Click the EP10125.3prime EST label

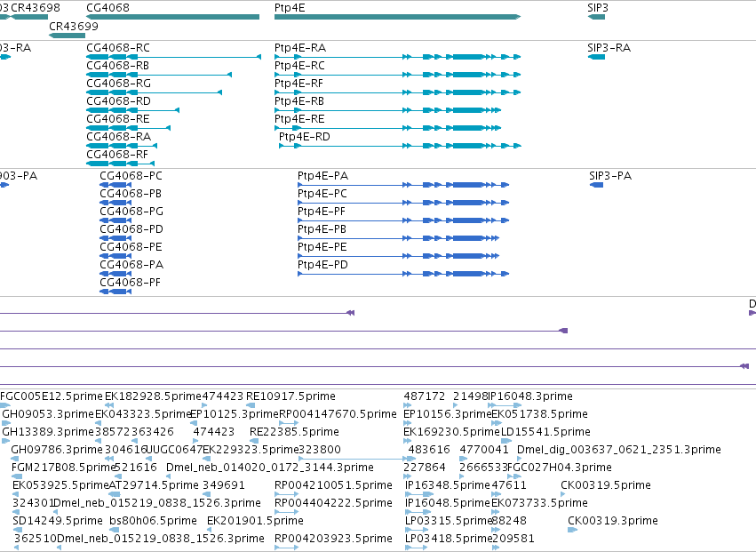[235, 414]
